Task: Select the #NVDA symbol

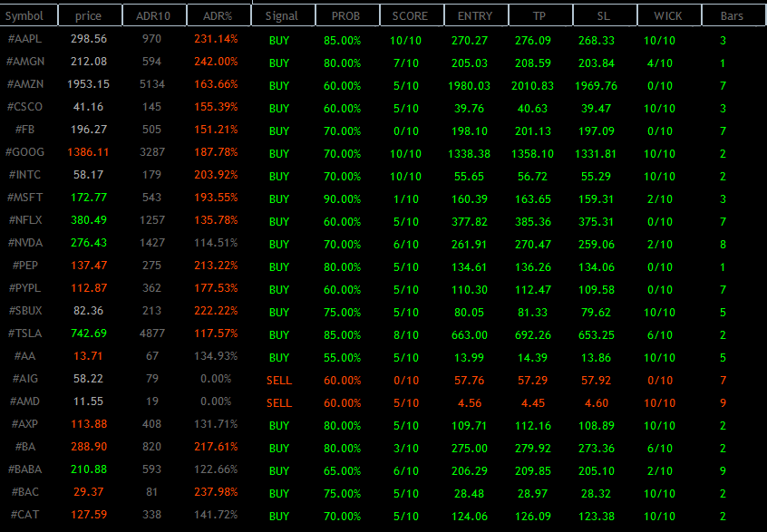Action: [x=25, y=243]
